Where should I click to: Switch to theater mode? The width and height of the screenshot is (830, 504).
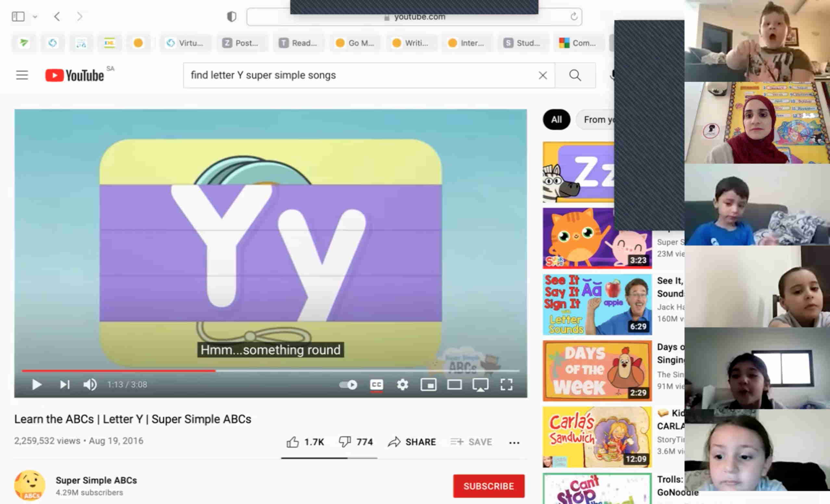[x=454, y=384]
